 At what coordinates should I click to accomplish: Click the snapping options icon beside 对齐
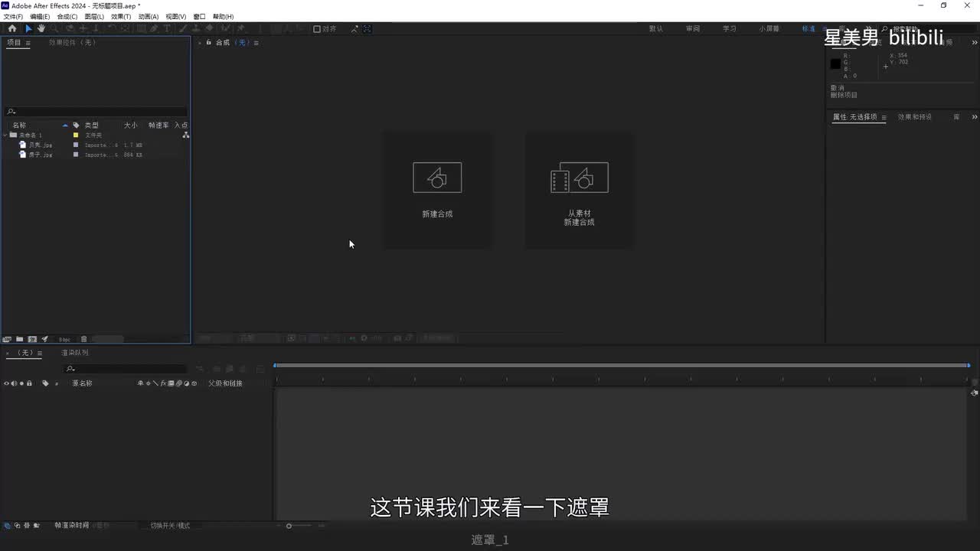point(354,28)
